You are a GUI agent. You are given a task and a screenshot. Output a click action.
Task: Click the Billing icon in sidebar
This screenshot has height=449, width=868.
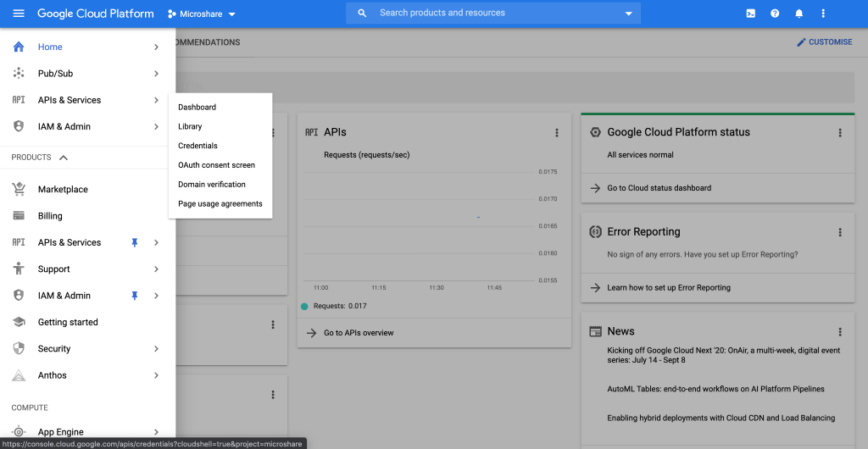point(19,216)
